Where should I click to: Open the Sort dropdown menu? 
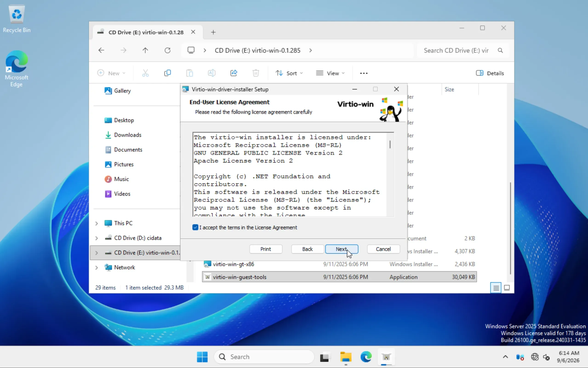coord(289,73)
